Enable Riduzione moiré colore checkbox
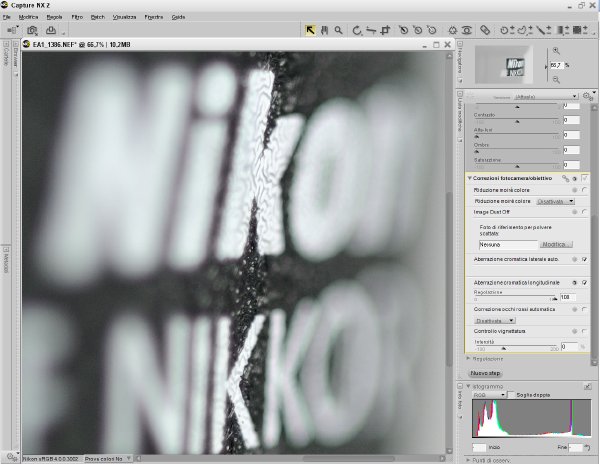 584,190
